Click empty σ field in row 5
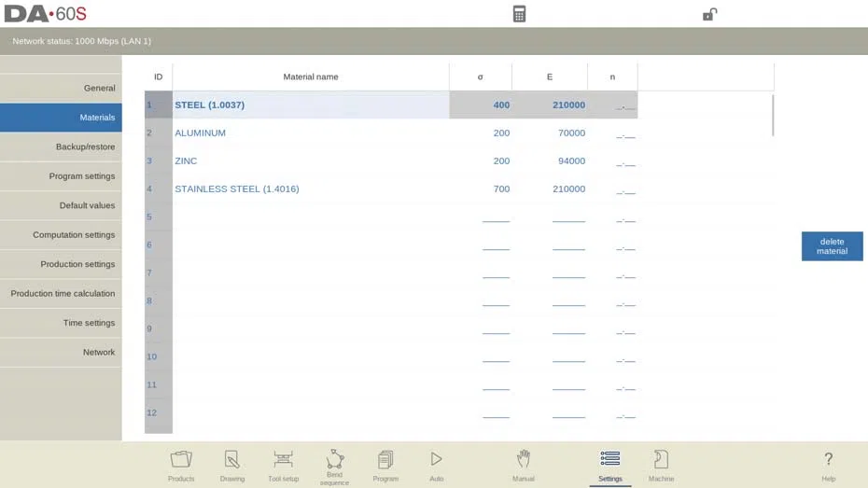Viewport: 868px width, 488px height. 496,218
